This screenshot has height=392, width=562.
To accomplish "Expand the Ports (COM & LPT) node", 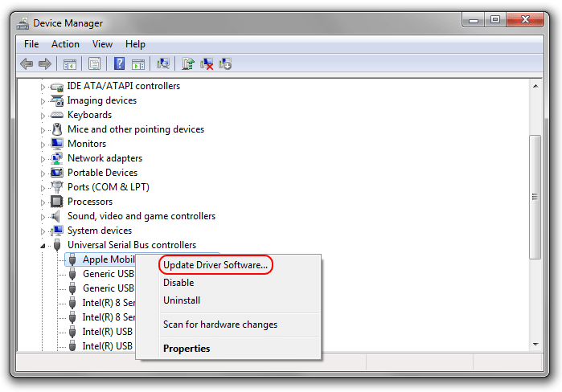I will pyautogui.click(x=43, y=188).
